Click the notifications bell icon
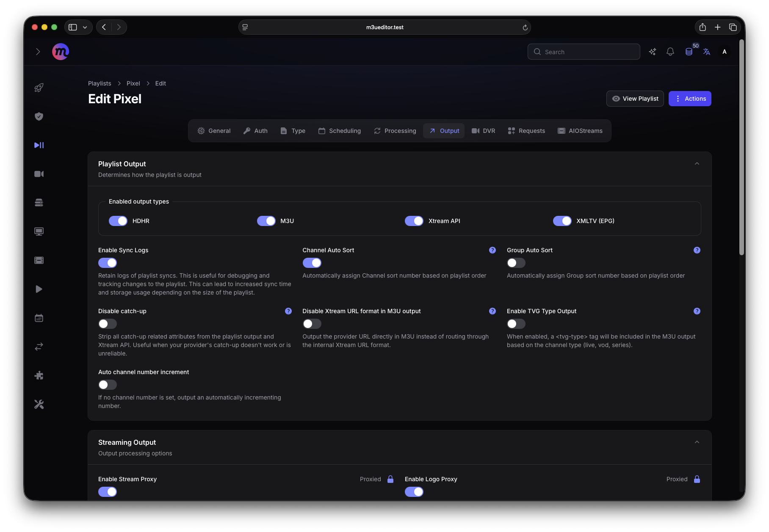769x532 pixels. [x=670, y=52]
